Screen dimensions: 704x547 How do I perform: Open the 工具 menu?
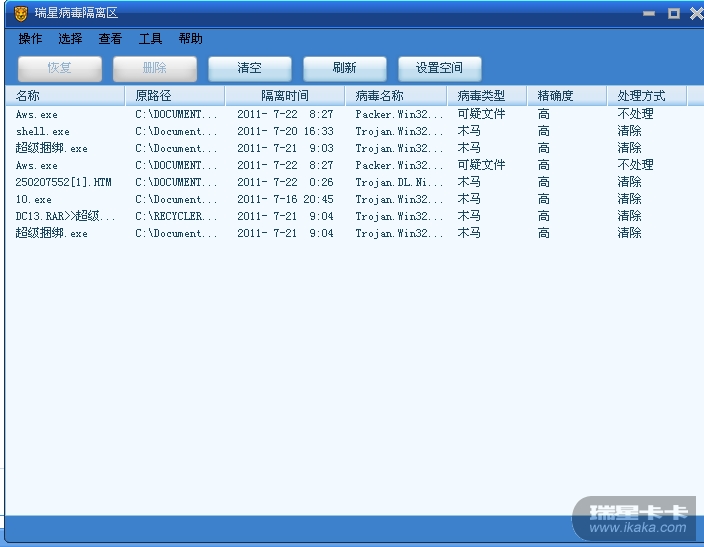click(150, 39)
